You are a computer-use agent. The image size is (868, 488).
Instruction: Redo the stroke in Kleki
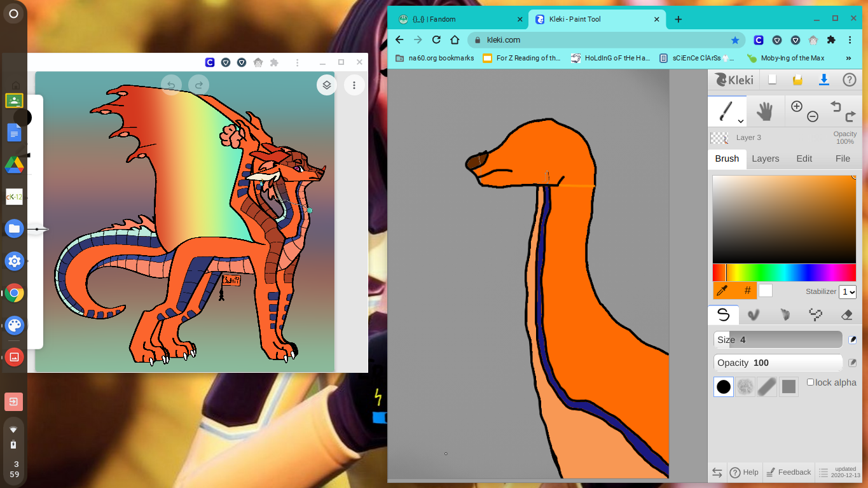pos(850,116)
